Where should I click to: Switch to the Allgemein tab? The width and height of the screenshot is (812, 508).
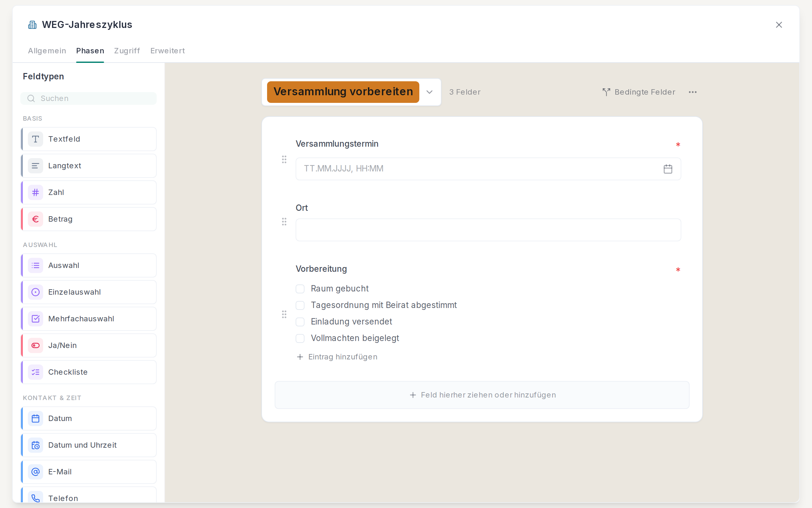47,51
